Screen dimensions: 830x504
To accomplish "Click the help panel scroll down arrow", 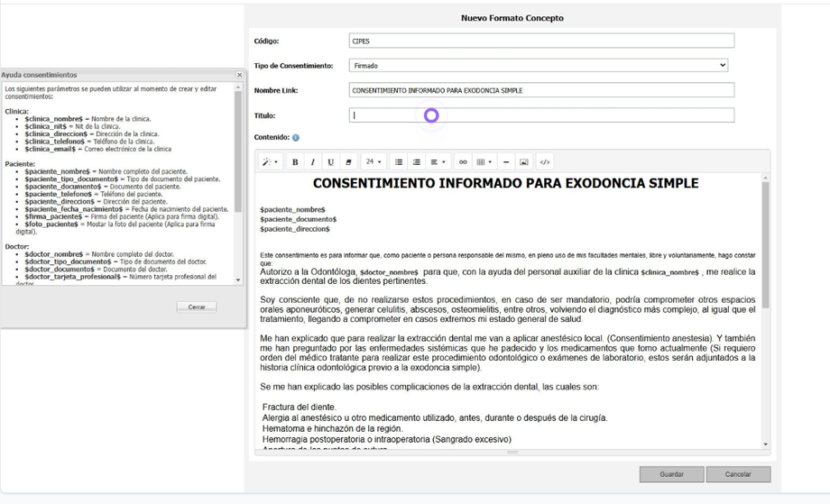I will point(237,279).
